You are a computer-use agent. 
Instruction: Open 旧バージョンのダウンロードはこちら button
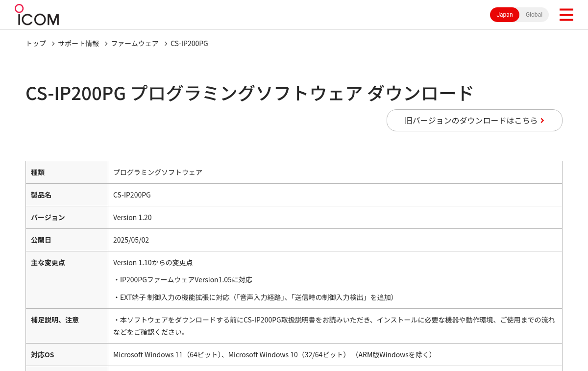tap(474, 120)
